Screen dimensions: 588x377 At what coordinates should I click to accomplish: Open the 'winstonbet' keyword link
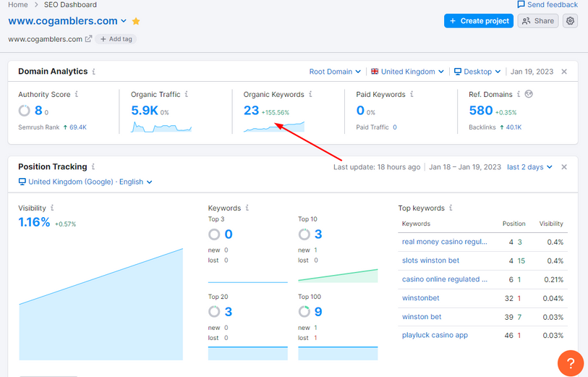421,298
